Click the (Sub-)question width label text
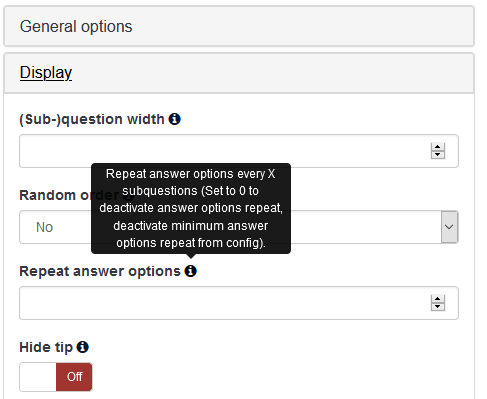This screenshot has height=399, width=487. coord(92,119)
